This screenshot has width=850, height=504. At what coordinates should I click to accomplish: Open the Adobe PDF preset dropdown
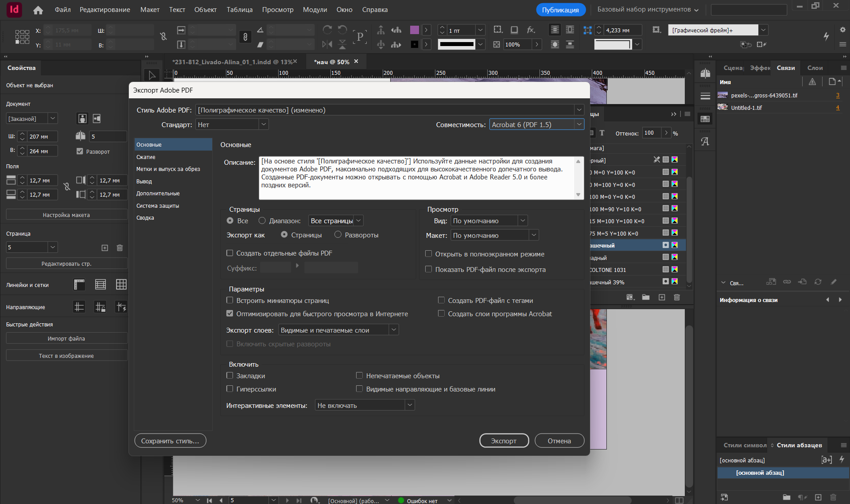[x=390, y=110]
